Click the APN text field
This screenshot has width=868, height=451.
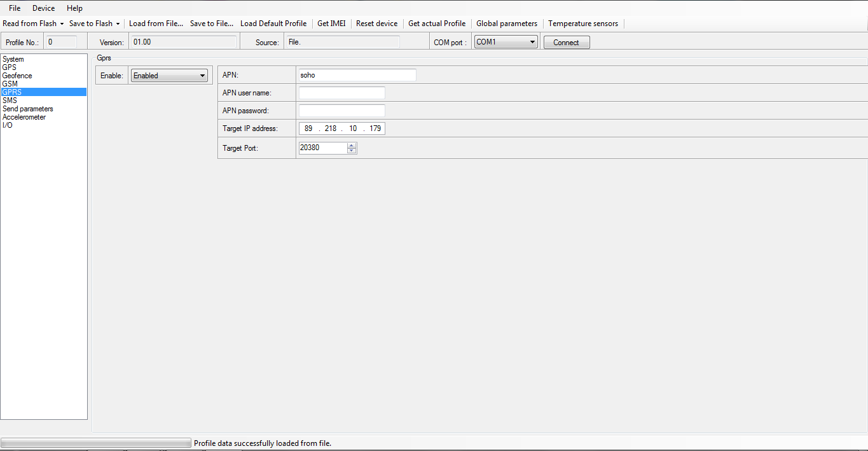pyautogui.click(x=357, y=75)
